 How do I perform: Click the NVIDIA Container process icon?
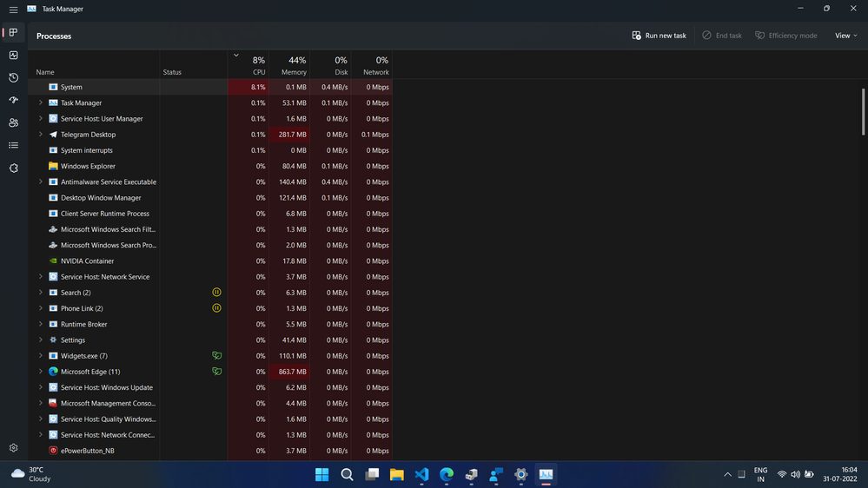pos(53,261)
